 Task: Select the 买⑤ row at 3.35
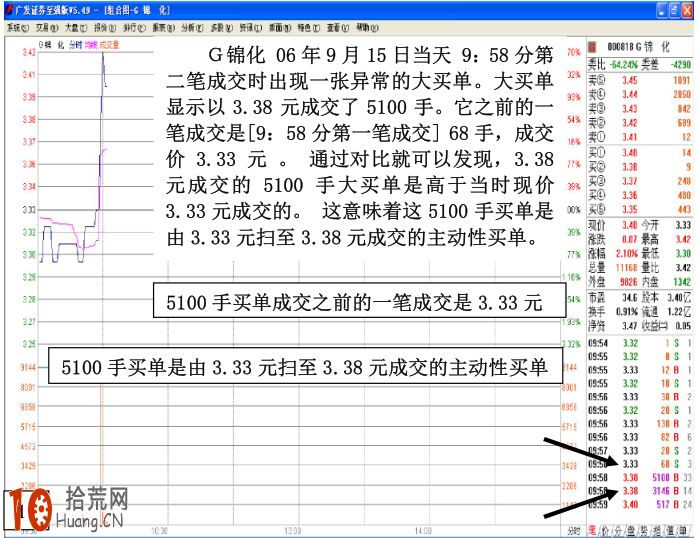639,209
